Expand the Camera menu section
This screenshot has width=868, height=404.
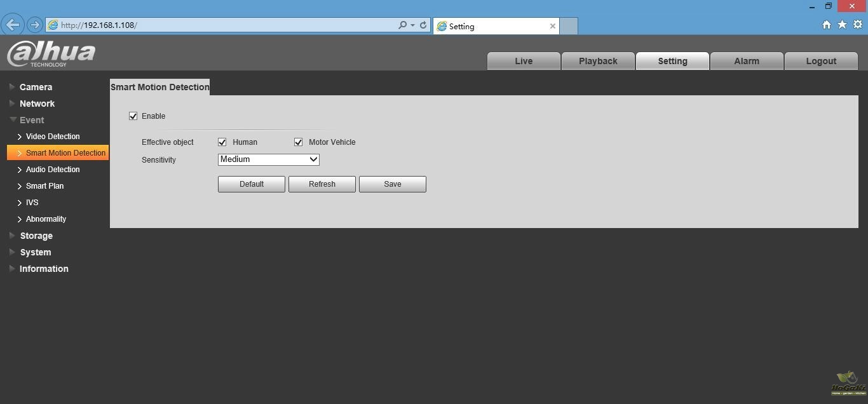(36, 87)
